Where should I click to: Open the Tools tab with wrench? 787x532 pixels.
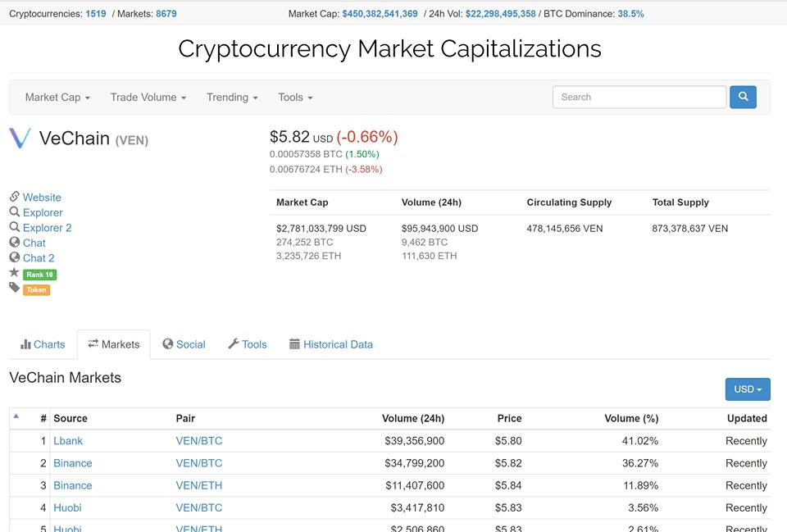point(248,344)
